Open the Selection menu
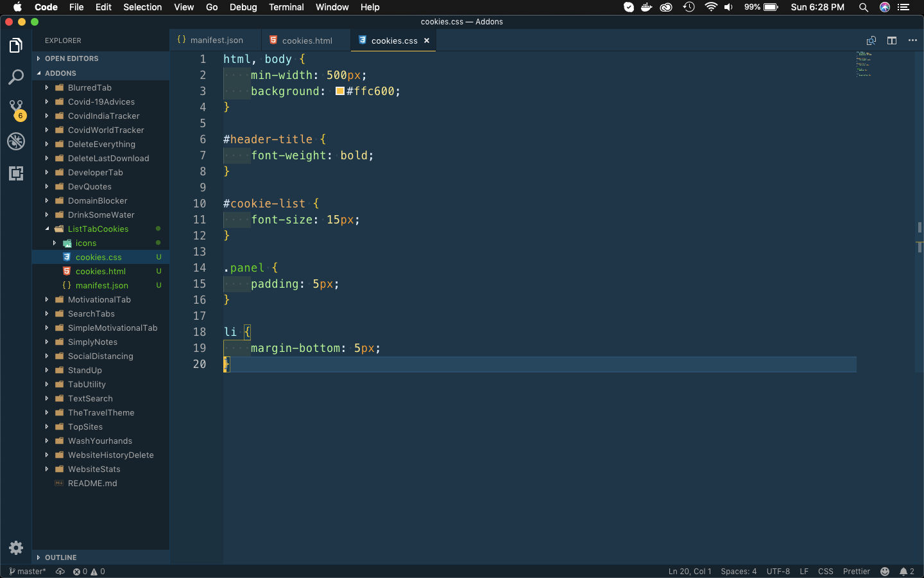The width and height of the screenshot is (924, 578). (x=142, y=7)
